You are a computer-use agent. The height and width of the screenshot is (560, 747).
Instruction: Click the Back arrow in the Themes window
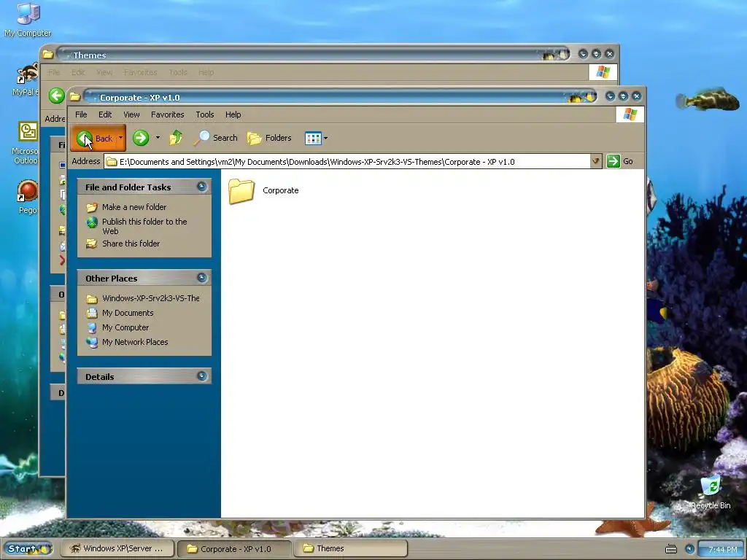tap(57, 96)
